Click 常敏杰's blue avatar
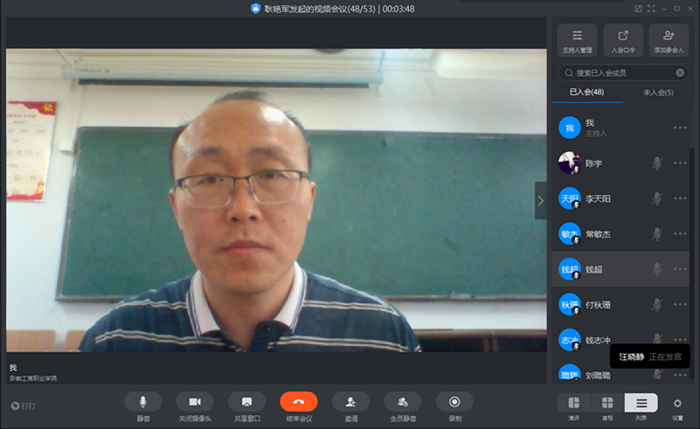 [570, 233]
